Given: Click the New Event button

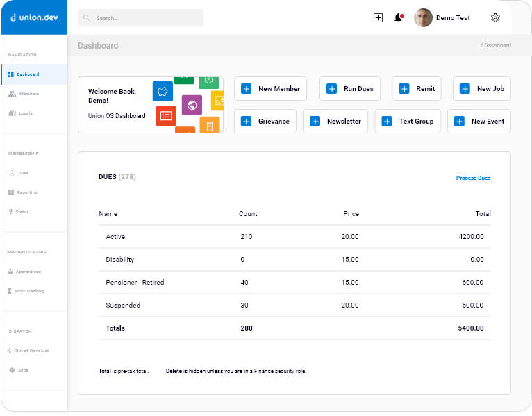Looking at the screenshot, I should tap(479, 122).
